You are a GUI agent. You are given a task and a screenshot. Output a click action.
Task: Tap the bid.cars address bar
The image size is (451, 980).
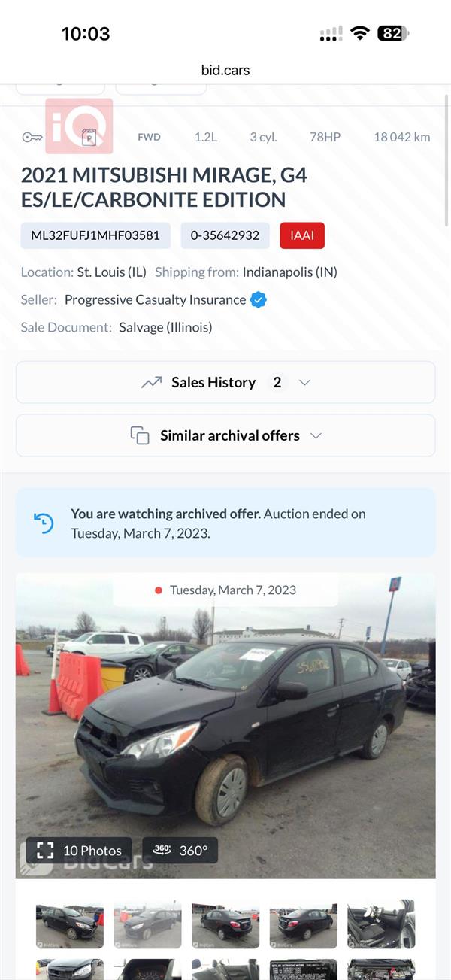[x=225, y=70]
